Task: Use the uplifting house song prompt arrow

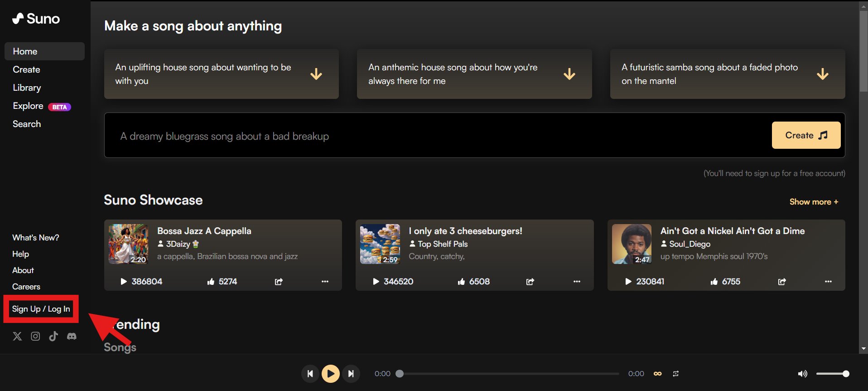Action: coord(316,74)
